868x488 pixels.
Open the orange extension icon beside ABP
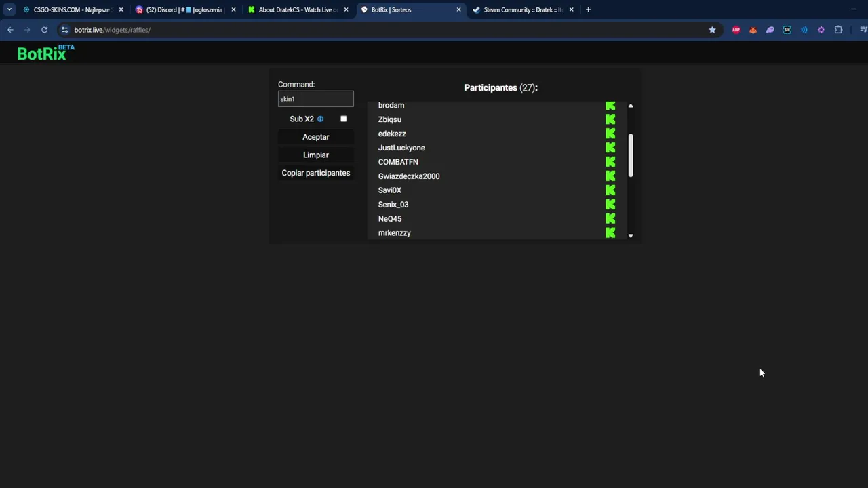(x=753, y=30)
